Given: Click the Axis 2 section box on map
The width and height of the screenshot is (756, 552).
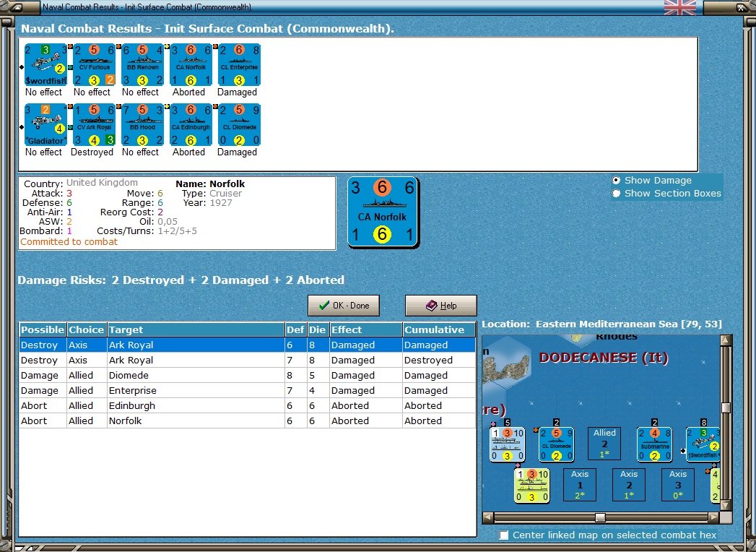Looking at the screenshot, I should (629, 485).
